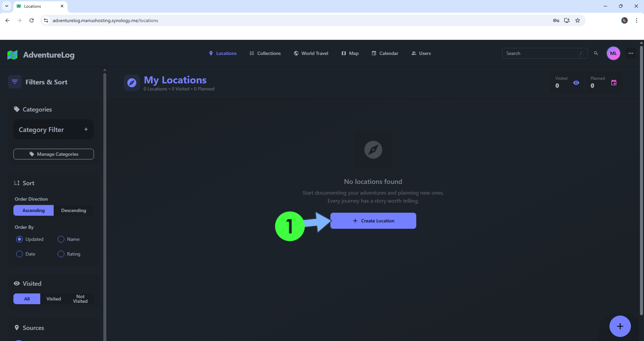Click the floating plus add button
The image size is (644, 341).
click(x=620, y=326)
